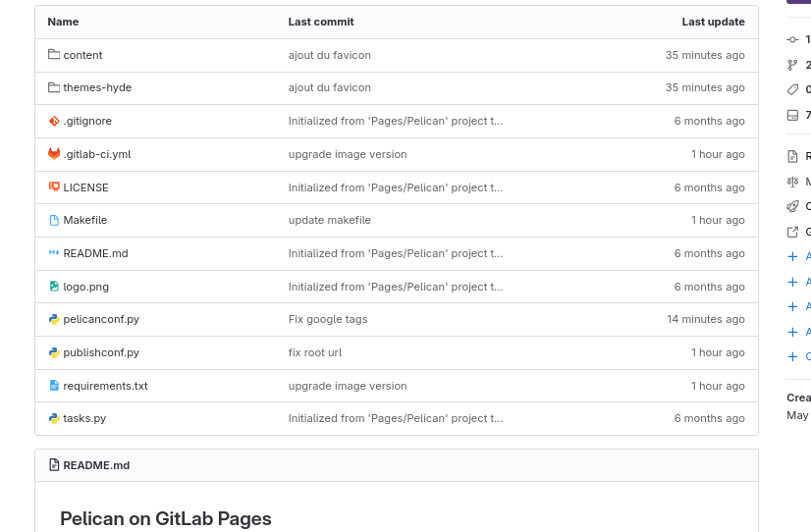This screenshot has width=811, height=532.
Task: Click the Python icon beside pelicanconf.py
Action: [54, 320]
